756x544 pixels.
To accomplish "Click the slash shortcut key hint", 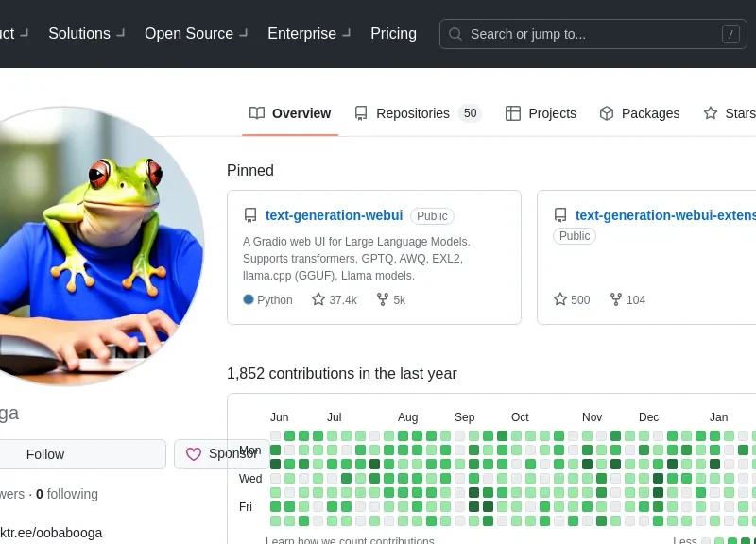I will click(x=730, y=34).
